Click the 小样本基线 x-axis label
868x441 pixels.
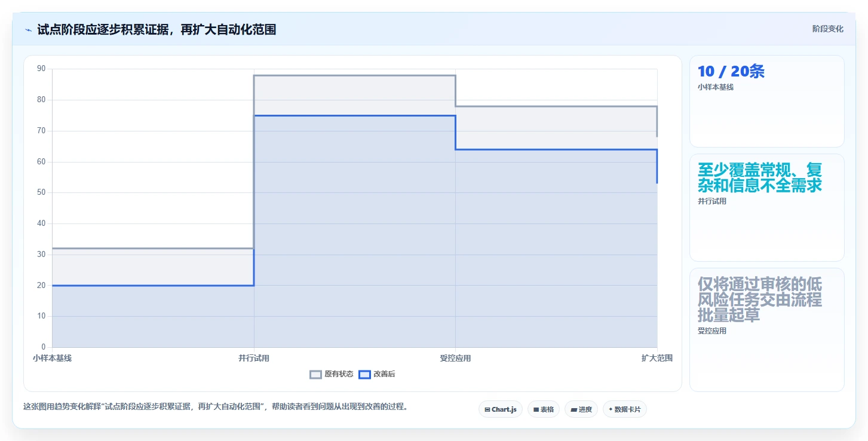coord(52,358)
